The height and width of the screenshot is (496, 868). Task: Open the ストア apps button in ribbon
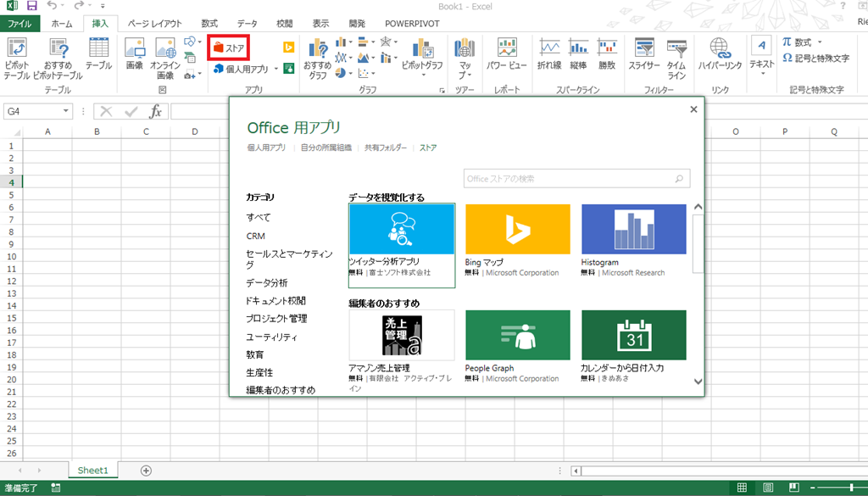[229, 48]
